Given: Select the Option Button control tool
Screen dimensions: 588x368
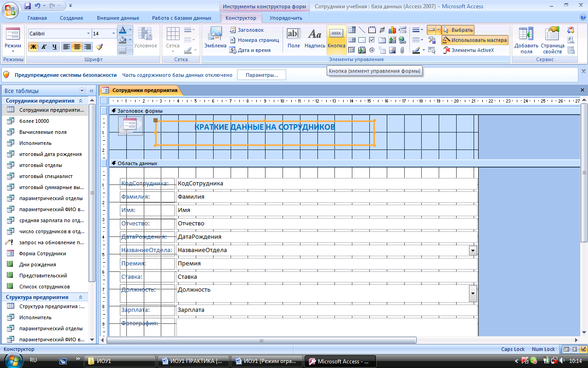Looking at the screenshot, I should pos(372,50).
